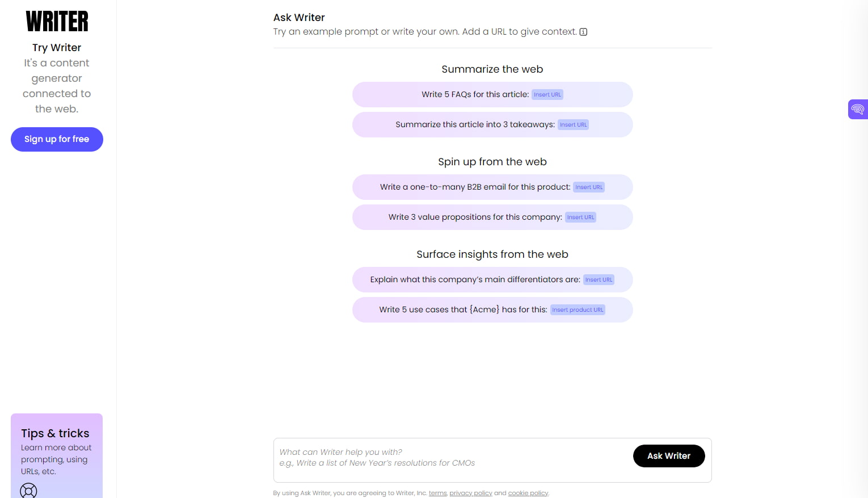Image resolution: width=868 pixels, height=498 pixels.
Task: Open the brain chat assistant icon
Action: (857, 108)
